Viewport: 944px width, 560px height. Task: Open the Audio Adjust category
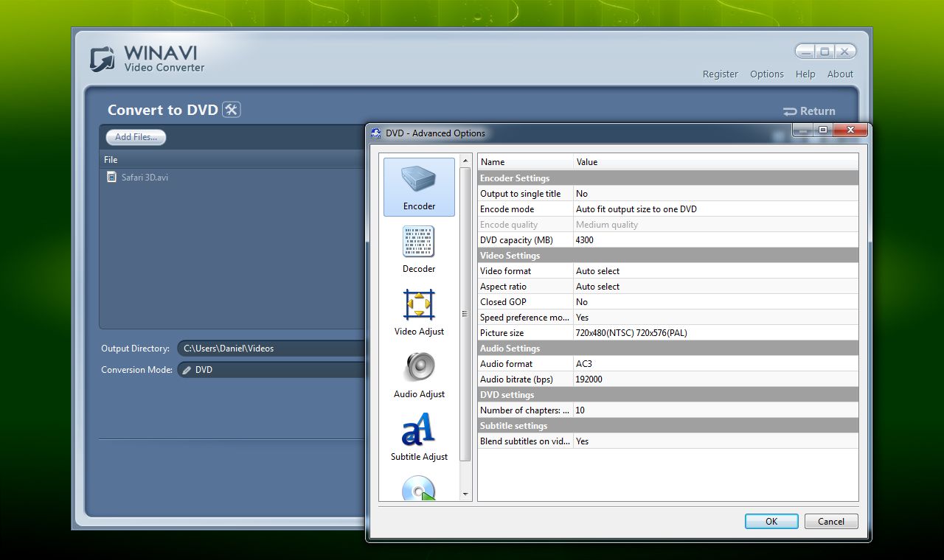[x=419, y=375]
